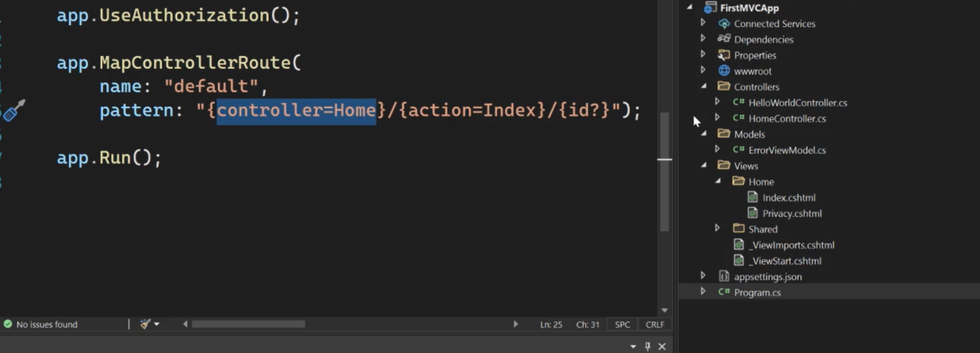Expand the Shared folder
The image size is (980, 353).
click(x=718, y=228)
